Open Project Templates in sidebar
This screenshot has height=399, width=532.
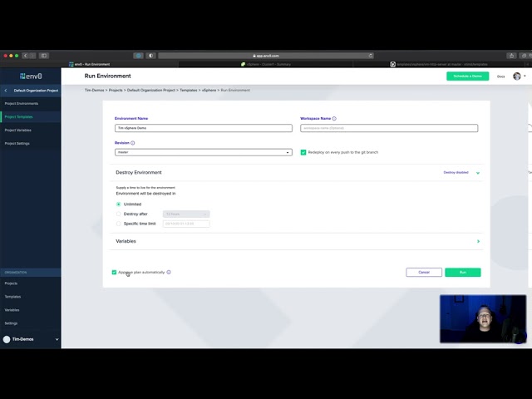pos(18,116)
